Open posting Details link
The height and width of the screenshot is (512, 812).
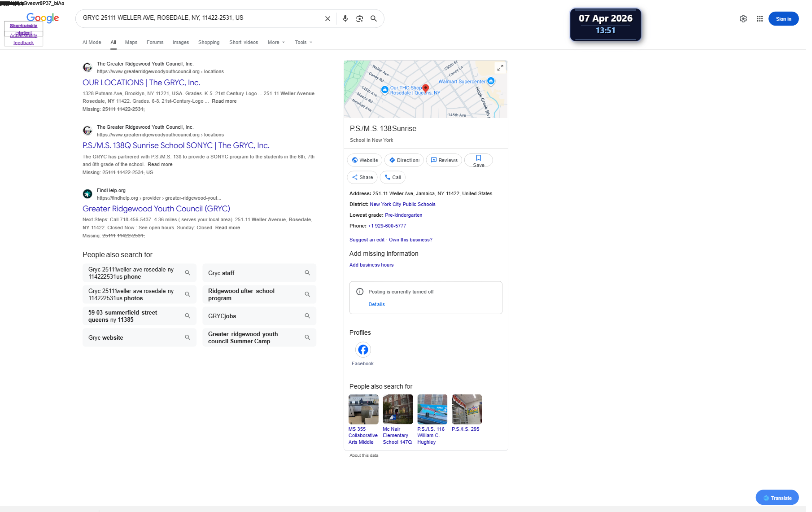pos(376,305)
